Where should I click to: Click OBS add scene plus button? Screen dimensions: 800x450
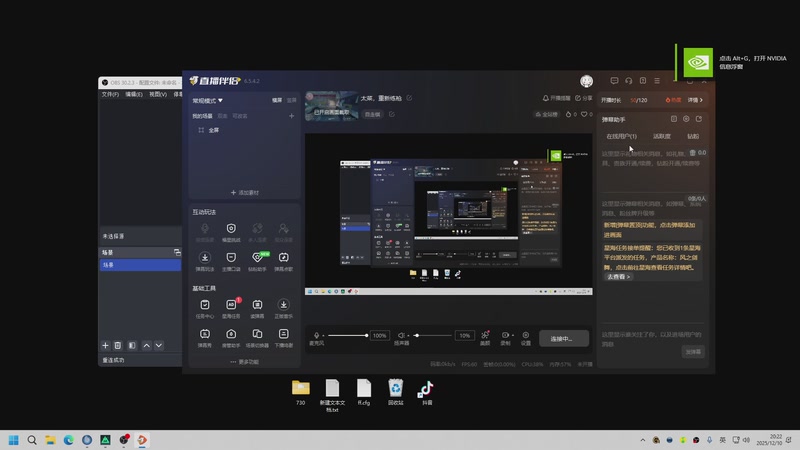(105, 345)
